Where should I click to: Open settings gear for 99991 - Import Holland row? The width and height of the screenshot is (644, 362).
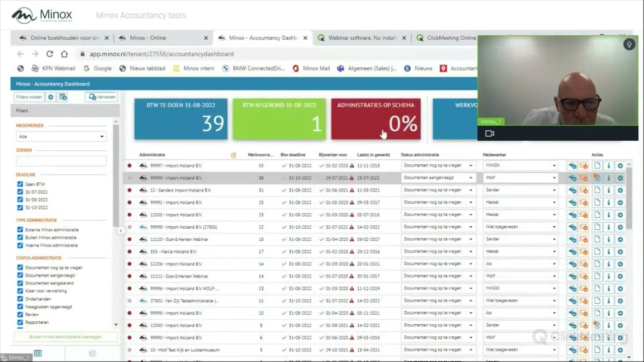pos(620,202)
